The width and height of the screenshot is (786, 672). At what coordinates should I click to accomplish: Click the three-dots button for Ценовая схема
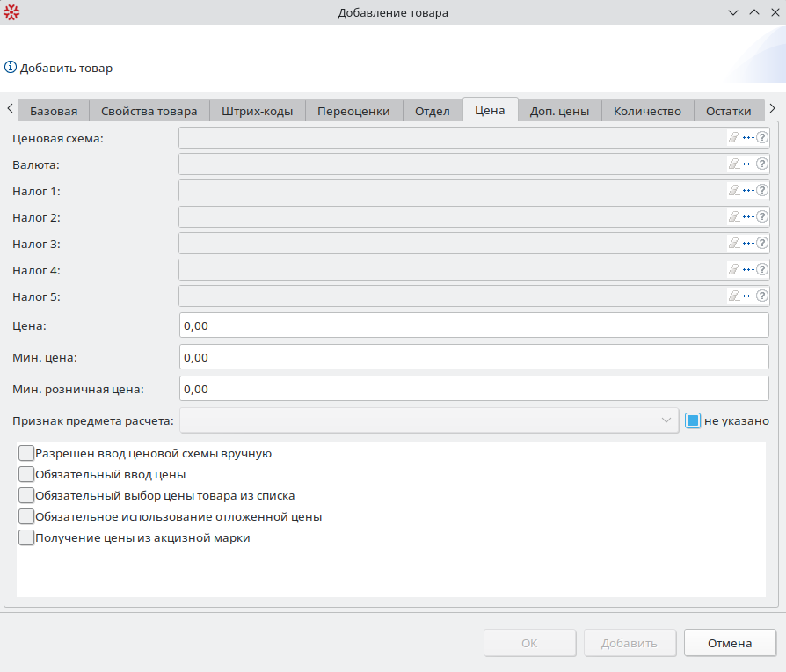tap(749, 138)
